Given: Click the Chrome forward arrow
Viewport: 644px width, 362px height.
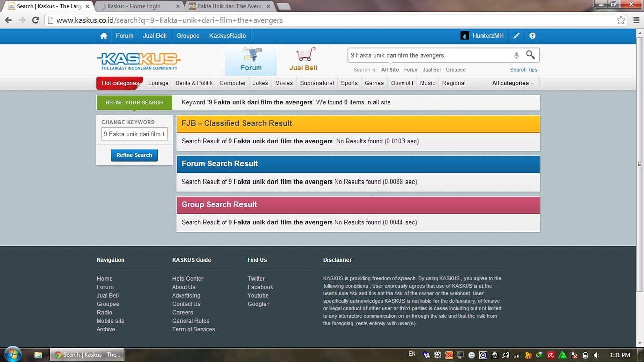Looking at the screenshot, I should [x=22, y=20].
